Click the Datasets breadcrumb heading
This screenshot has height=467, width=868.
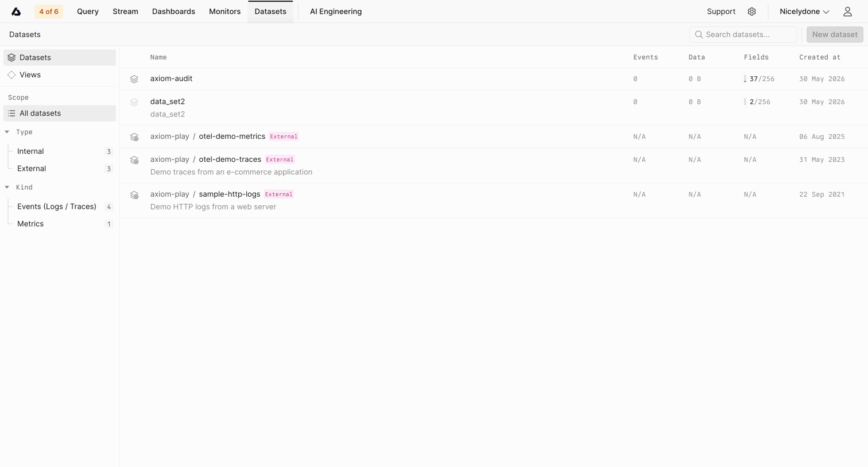25,34
